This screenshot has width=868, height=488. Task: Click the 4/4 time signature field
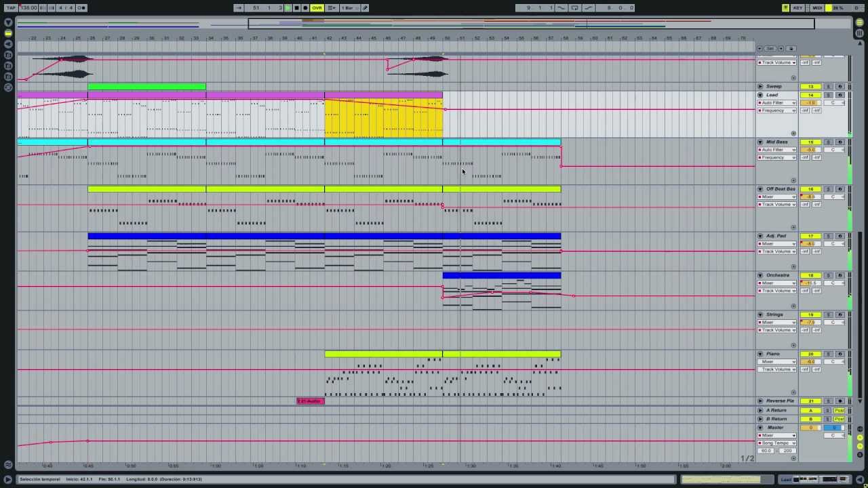[x=66, y=7]
